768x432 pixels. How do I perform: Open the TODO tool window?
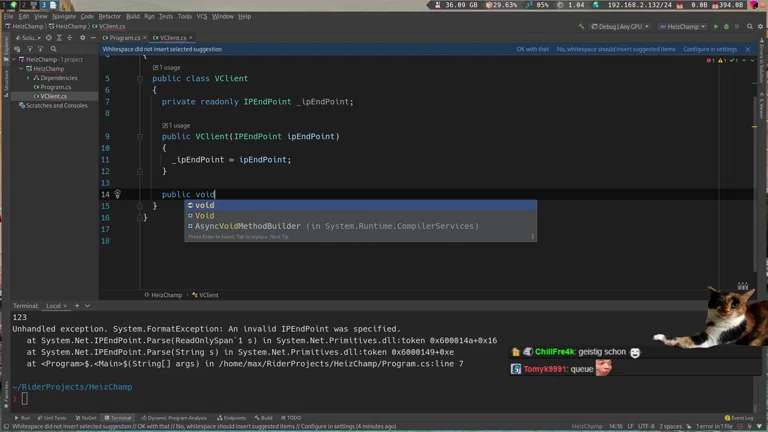click(x=291, y=418)
